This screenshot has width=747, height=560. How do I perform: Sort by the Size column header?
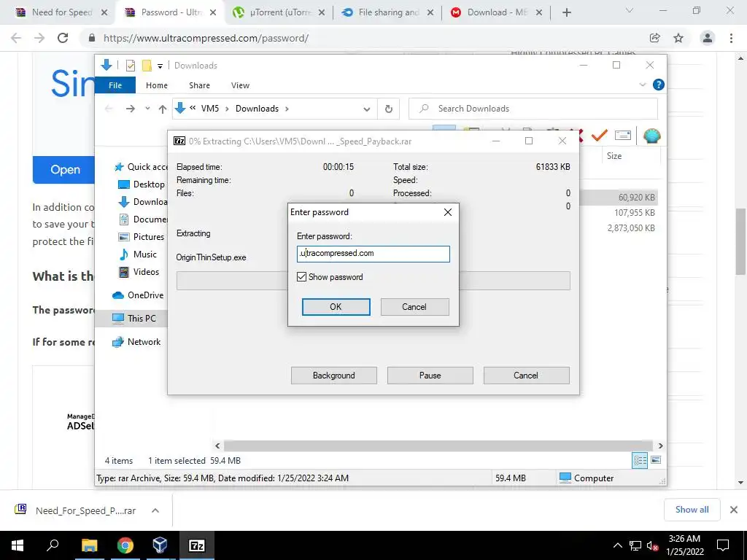614,156
